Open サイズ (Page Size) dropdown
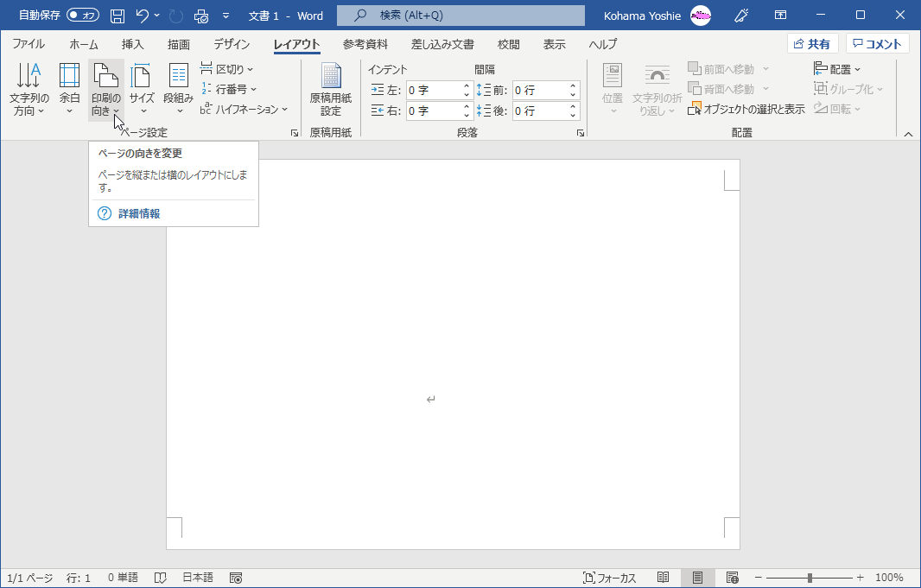Viewport: 921px width, 588px height. tap(143, 90)
